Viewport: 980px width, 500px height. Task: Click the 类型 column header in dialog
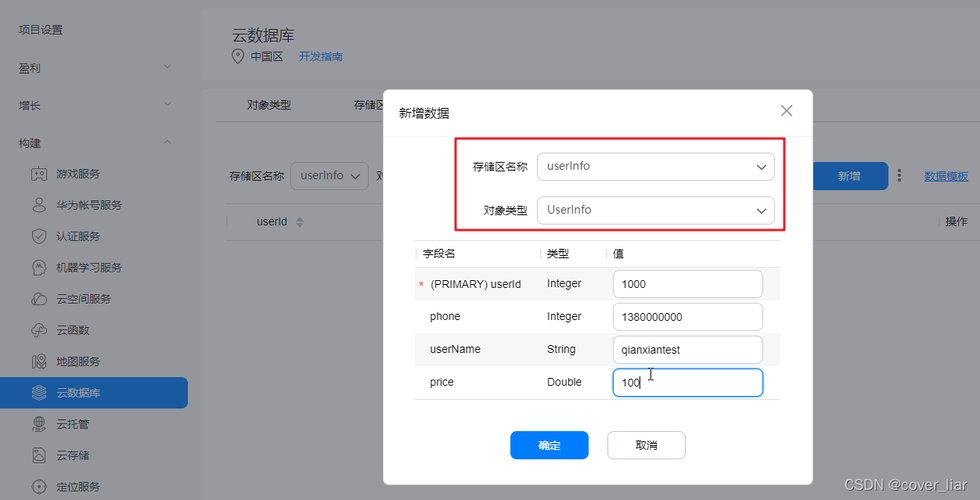pyautogui.click(x=558, y=254)
